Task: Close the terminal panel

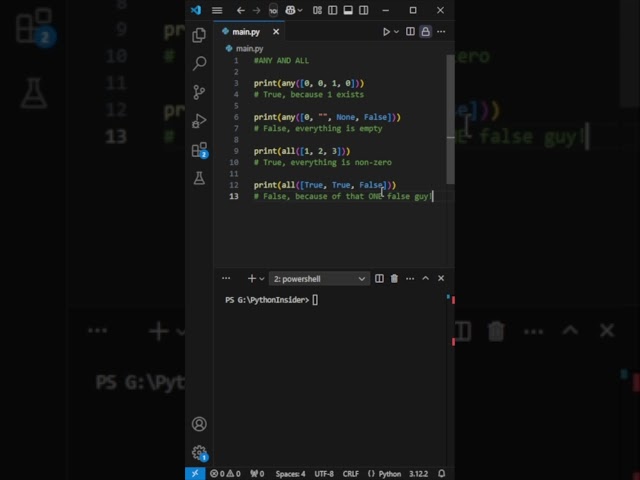Action: coord(441,278)
